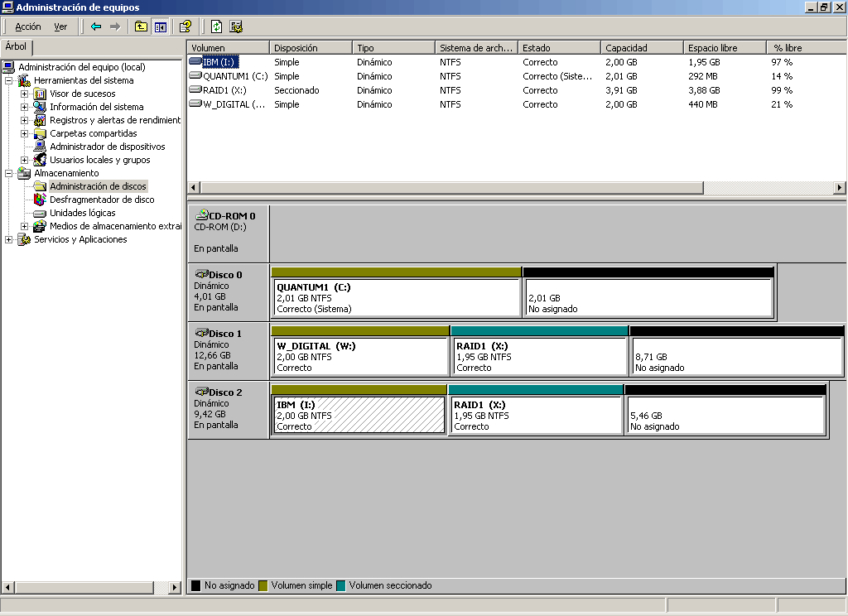Image resolution: width=848 pixels, height=616 pixels.
Task: Click the Unidades lógicas icon
Action: click(x=40, y=213)
